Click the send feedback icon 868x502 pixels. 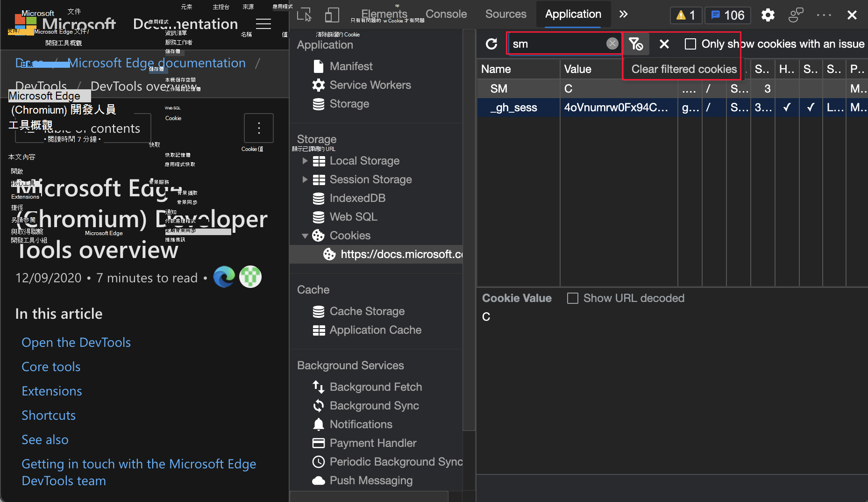[796, 15]
